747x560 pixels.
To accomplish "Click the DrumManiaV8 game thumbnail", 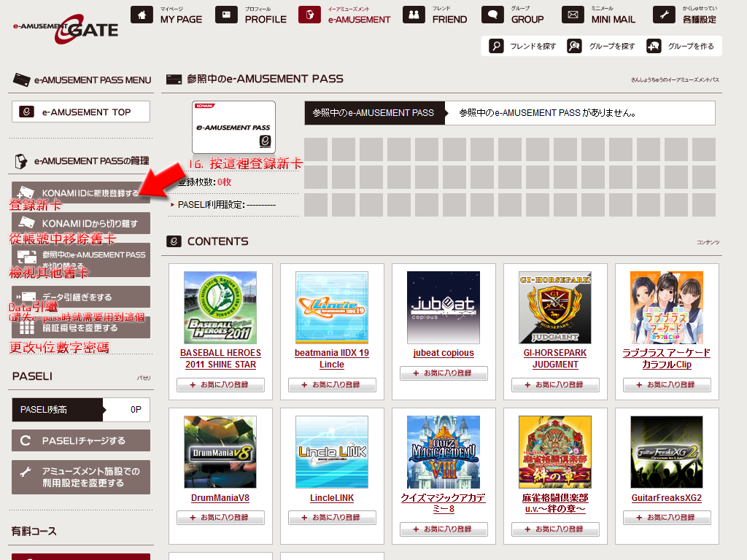I will click(220, 452).
